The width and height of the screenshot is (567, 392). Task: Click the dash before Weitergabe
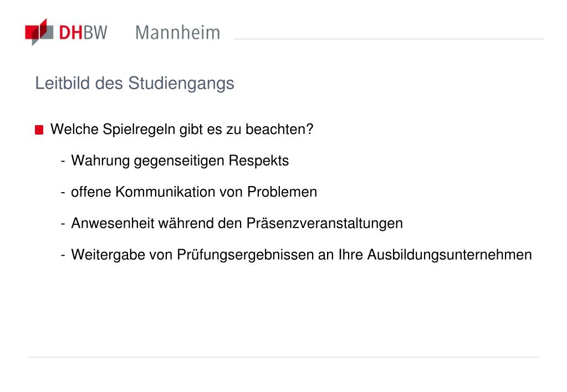(x=63, y=256)
